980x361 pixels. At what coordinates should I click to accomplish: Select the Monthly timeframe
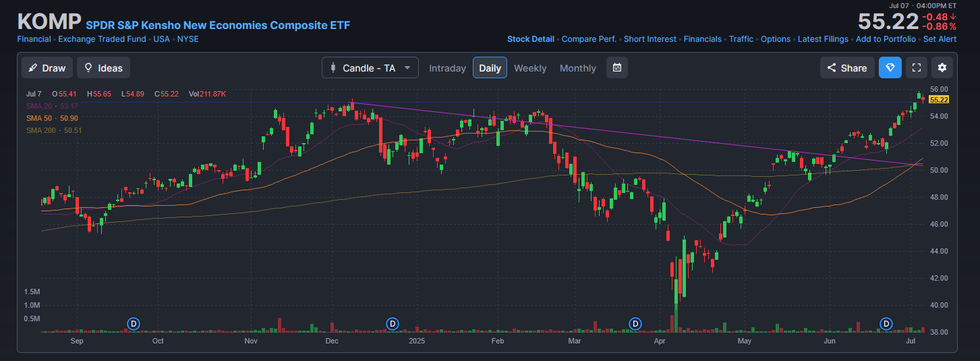pos(577,68)
